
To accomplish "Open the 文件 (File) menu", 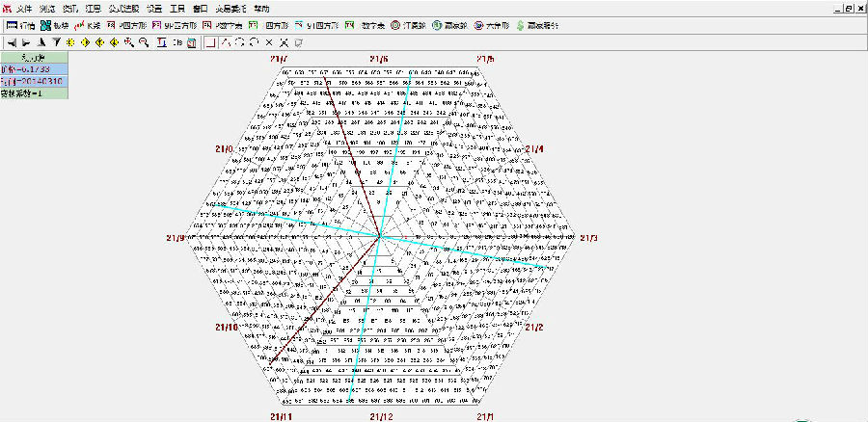I will coord(23,8).
